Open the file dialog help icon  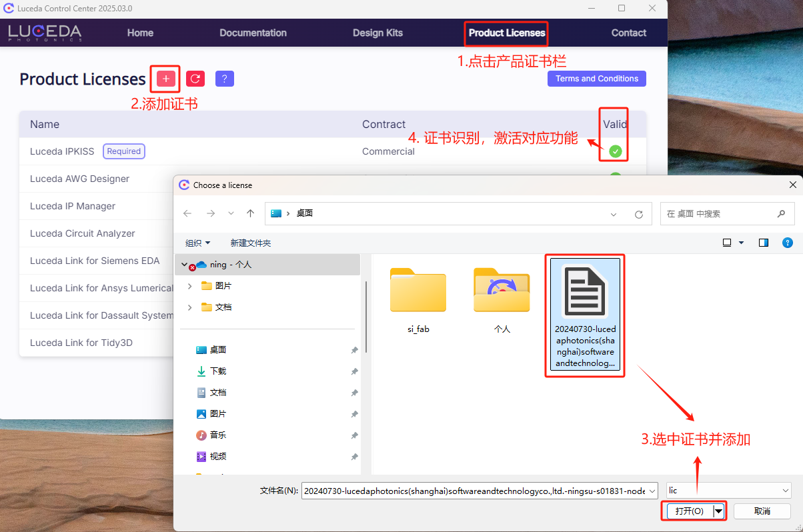788,243
